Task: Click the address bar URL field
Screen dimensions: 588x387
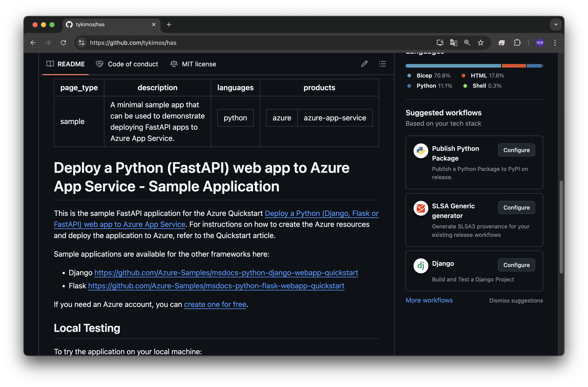Action: [222, 43]
